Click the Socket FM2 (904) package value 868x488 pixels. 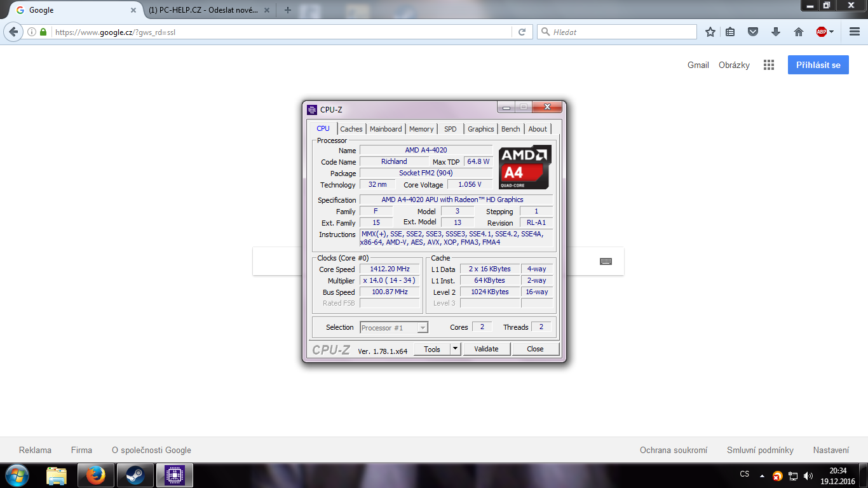(x=426, y=173)
